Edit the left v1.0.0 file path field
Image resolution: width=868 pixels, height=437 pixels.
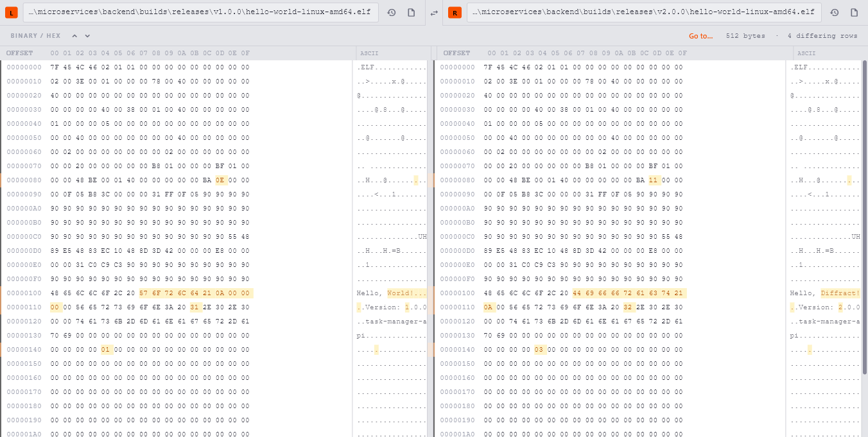click(201, 12)
